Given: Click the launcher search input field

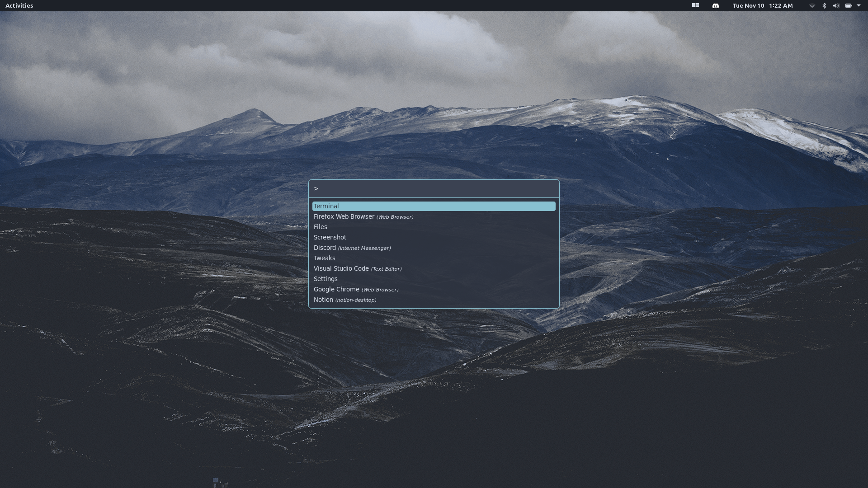Looking at the screenshot, I should click(434, 189).
